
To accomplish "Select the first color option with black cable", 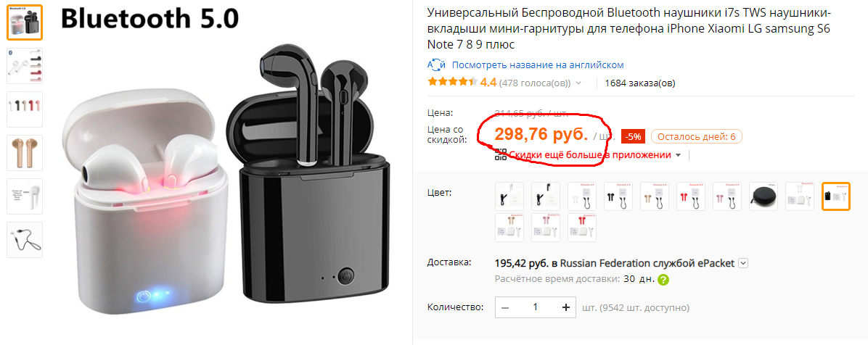I will coord(509,196).
